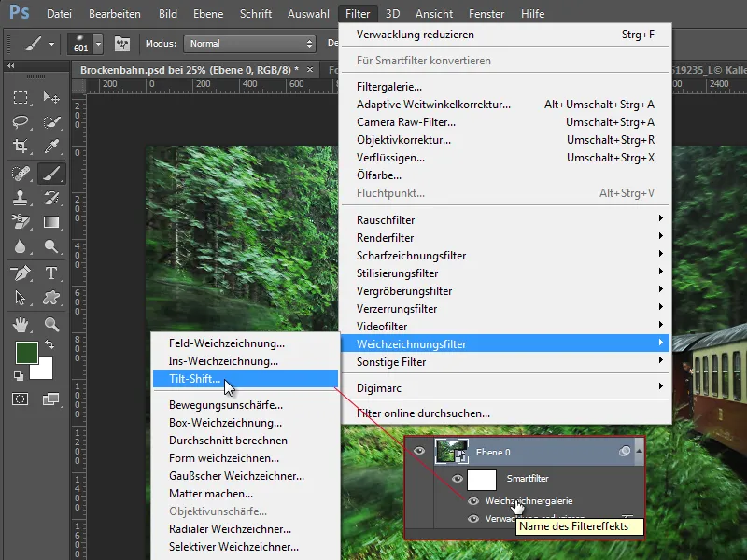Select the Dodge tool

pyautogui.click(x=51, y=246)
